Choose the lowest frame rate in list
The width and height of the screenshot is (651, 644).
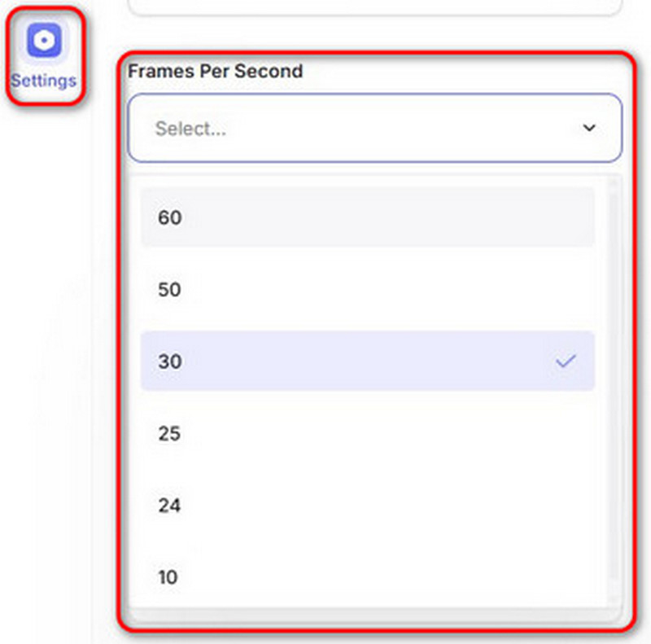(367, 577)
